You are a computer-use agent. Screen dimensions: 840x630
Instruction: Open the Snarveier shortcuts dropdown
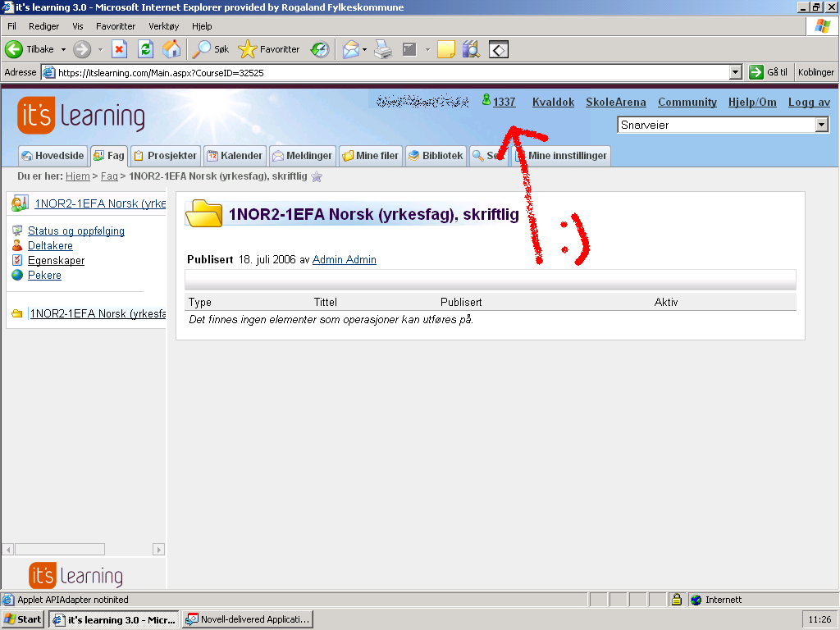point(822,125)
